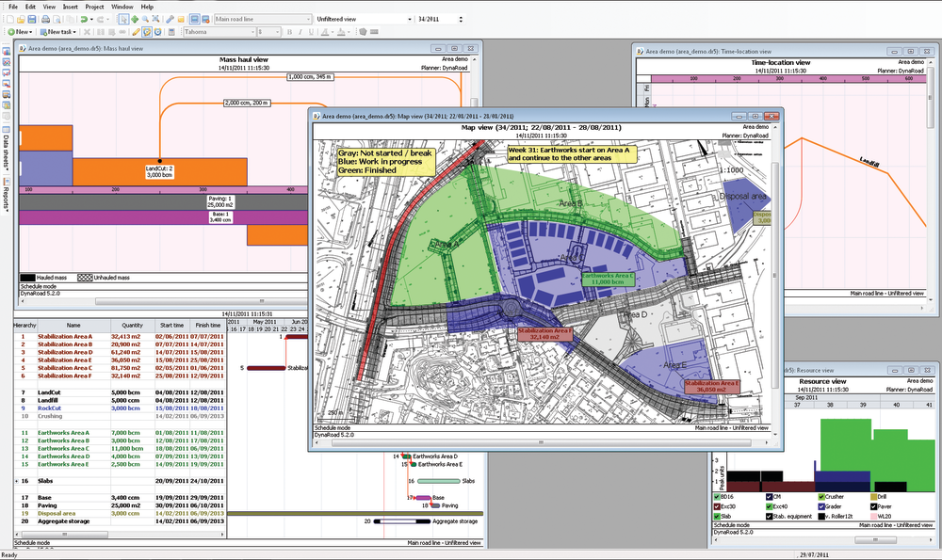Click the Quantity column header
The image size is (942, 560).
(x=132, y=326)
